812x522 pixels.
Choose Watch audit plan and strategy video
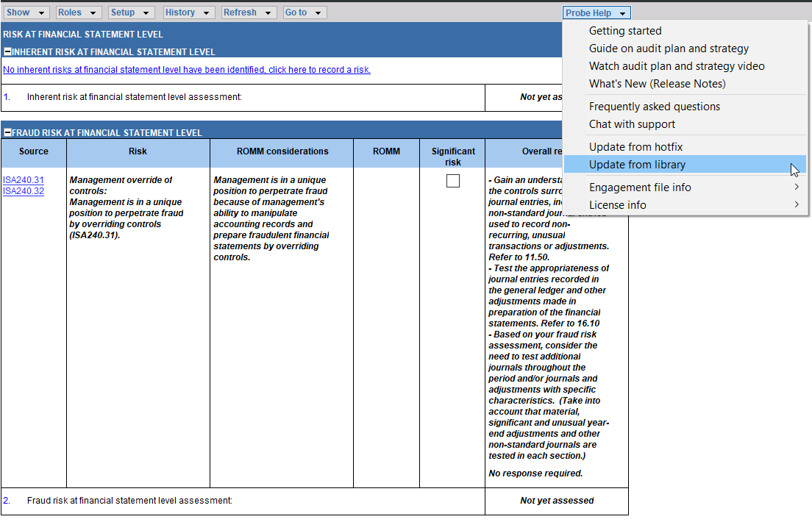point(685,66)
